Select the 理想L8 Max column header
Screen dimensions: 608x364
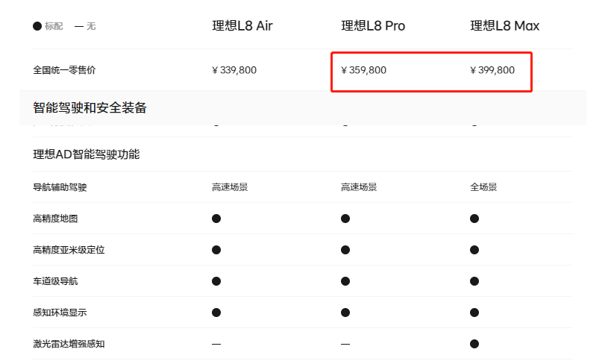(x=505, y=26)
